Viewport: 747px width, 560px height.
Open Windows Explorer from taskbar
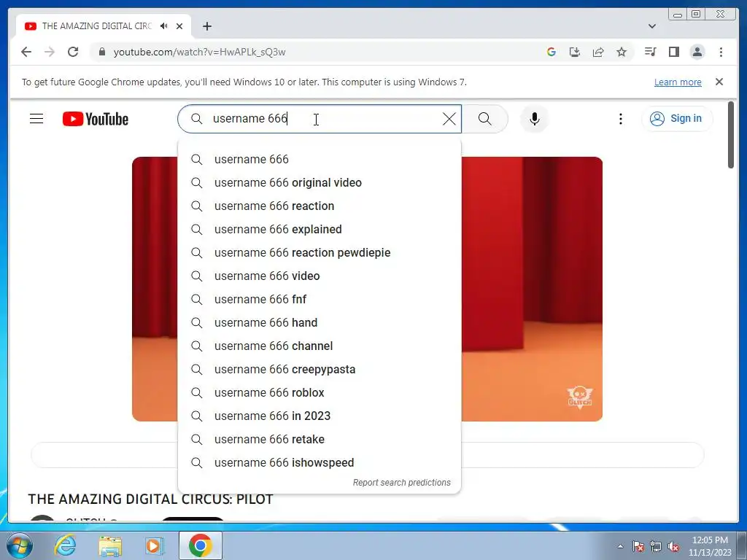110,545
